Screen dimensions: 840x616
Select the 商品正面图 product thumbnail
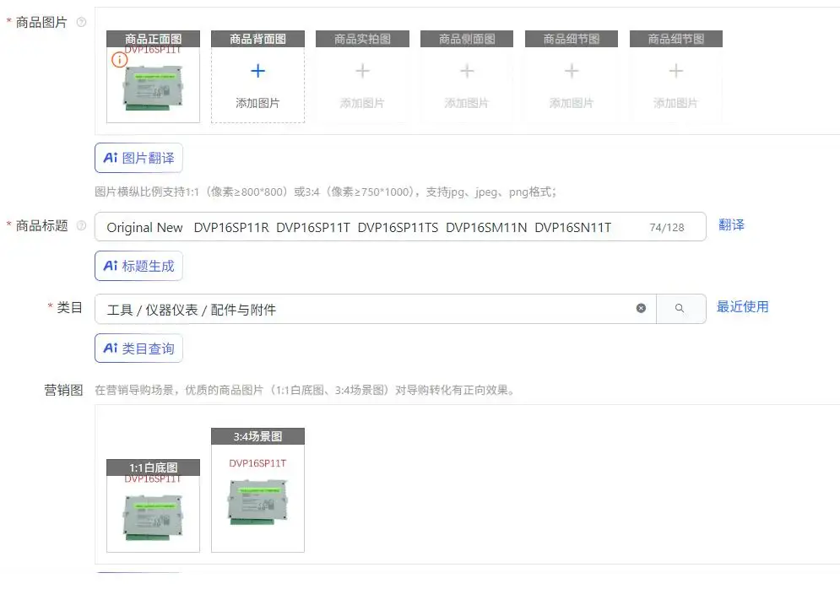[153, 77]
